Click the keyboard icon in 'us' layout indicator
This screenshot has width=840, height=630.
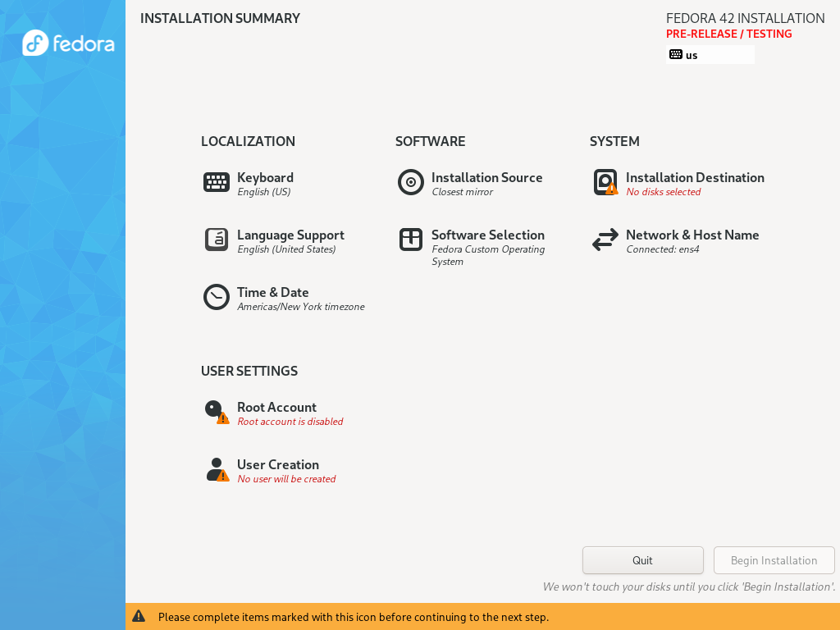point(676,55)
